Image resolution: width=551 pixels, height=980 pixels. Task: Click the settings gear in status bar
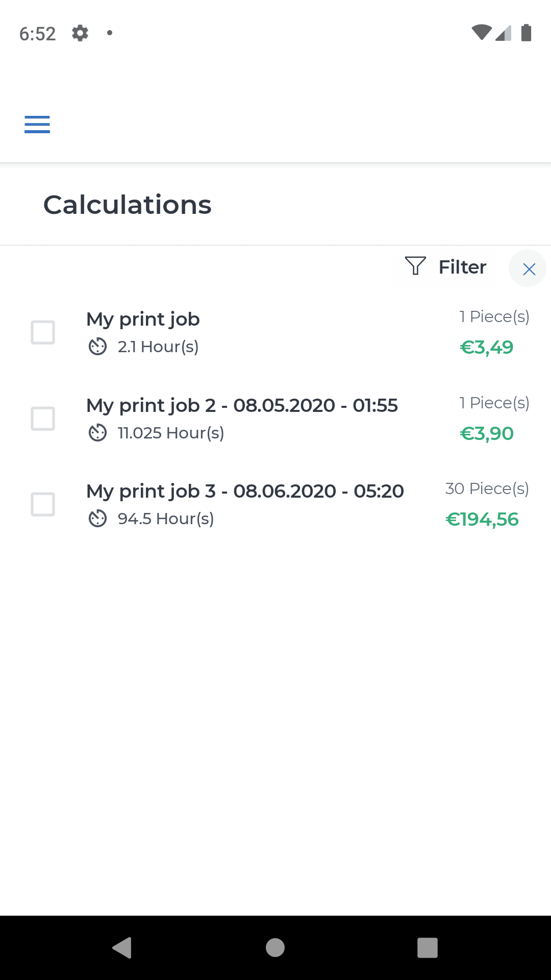click(80, 33)
